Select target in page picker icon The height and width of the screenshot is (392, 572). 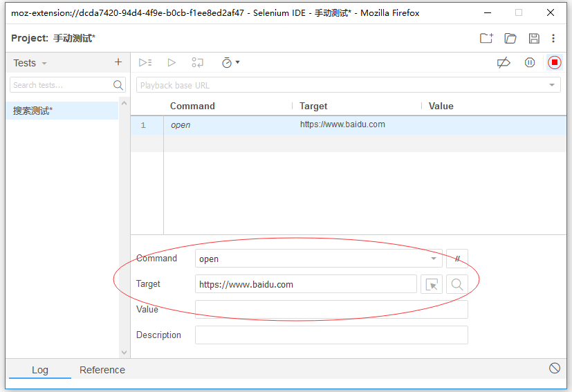click(432, 284)
